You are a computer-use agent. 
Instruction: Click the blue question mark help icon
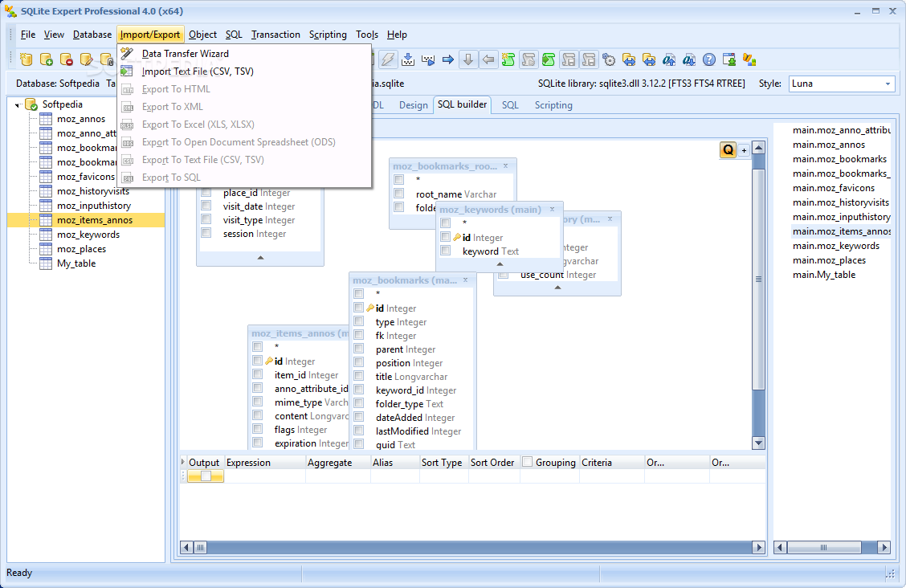click(709, 59)
